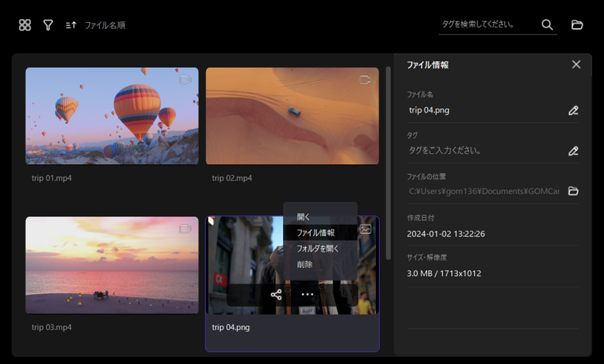Viewport: 604px width, 364px height.
Task: Select the trip 03.mp4 sunset thumbnail
Action: point(112,265)
